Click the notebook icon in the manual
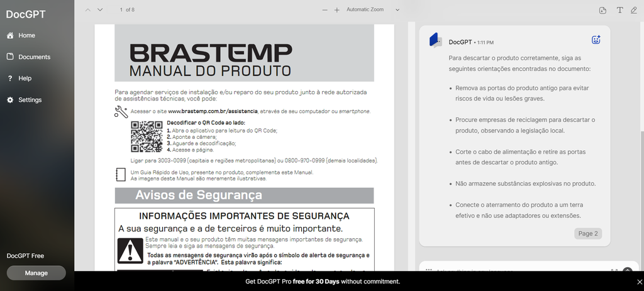 coord(120,175)
